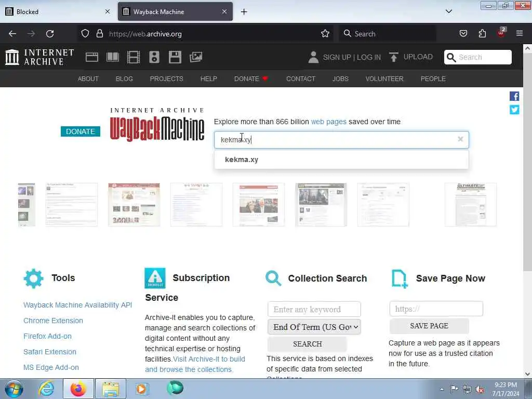This screenshot has width=532, height=399.
Task: Click the Enter any keyword field
Action: [314, 309]
